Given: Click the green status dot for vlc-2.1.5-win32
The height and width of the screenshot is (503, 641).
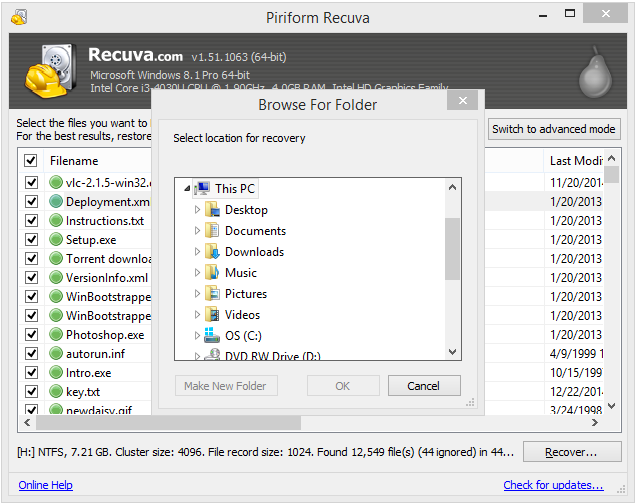Looking at the screenshot, I should (x=56, y=182).
